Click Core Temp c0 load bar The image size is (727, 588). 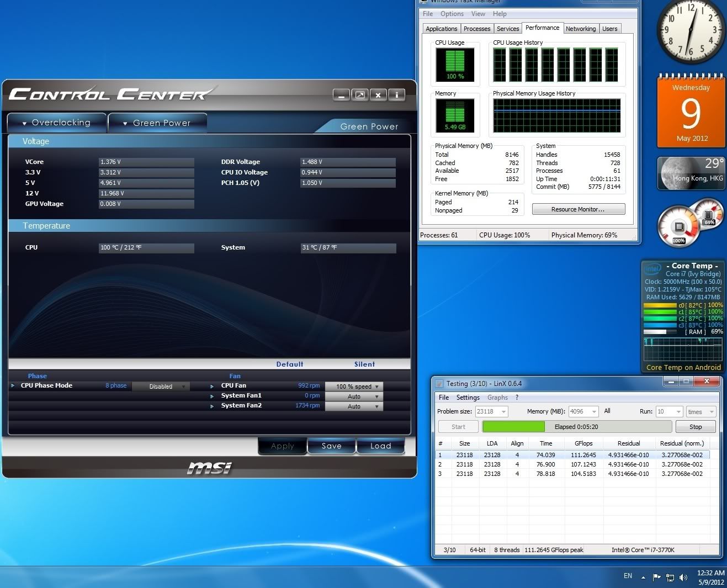point(660,305)
